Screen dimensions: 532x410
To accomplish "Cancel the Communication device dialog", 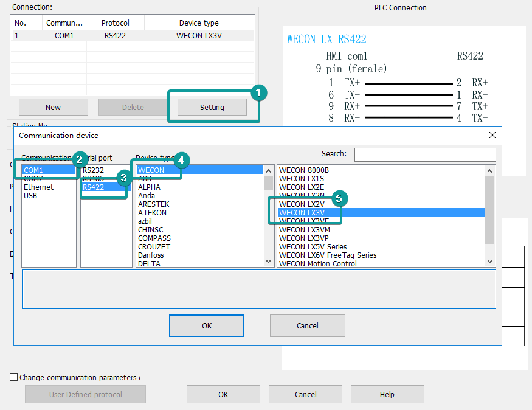I will pos(307,325).
